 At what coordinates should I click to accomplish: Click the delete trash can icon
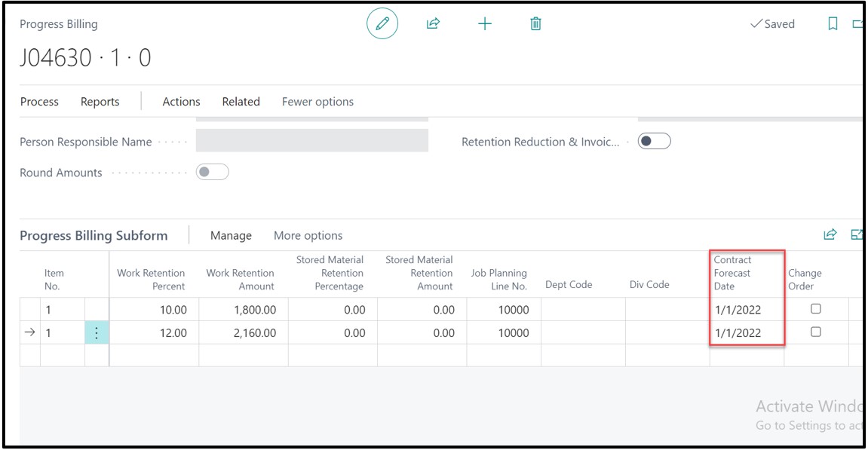(535, 24)
